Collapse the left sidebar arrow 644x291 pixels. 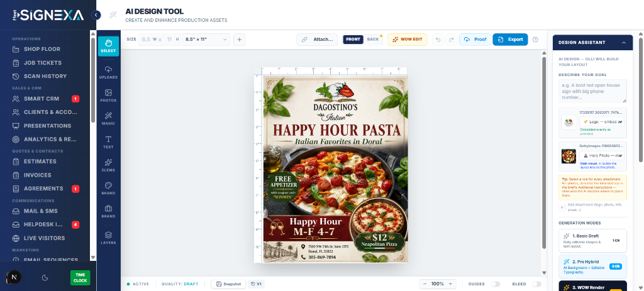96,15
